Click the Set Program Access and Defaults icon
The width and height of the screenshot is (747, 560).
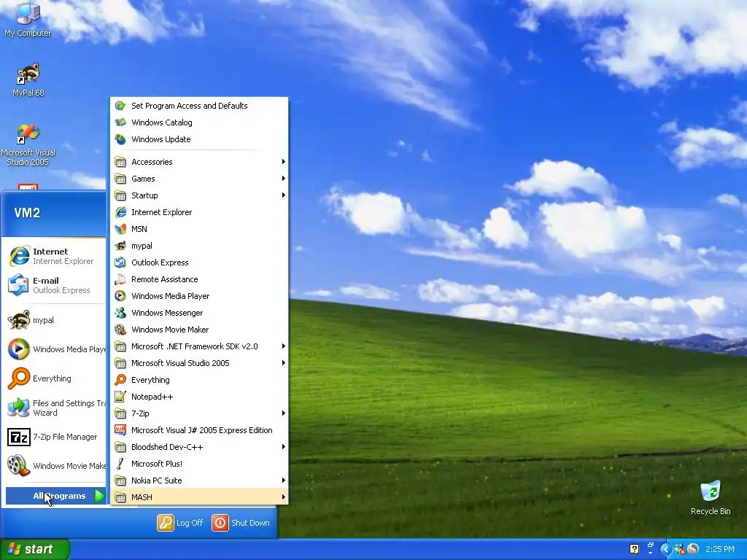[x=120, y=106]
